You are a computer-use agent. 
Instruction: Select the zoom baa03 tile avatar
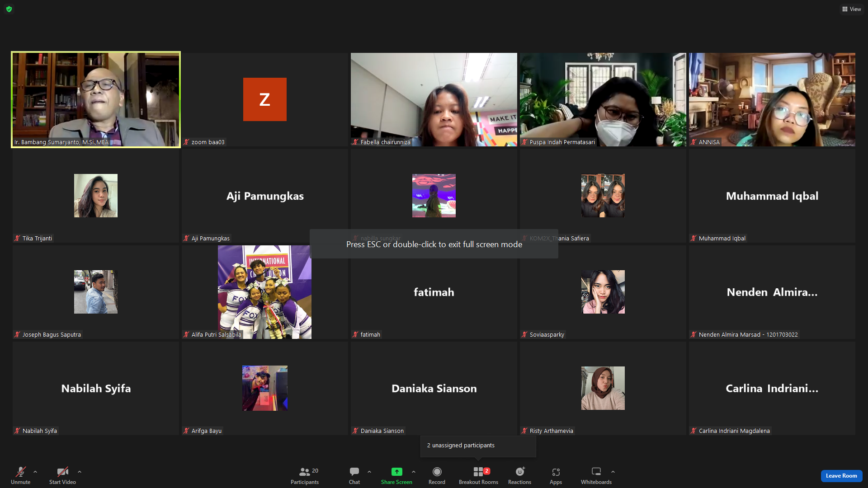click(265, 99)
